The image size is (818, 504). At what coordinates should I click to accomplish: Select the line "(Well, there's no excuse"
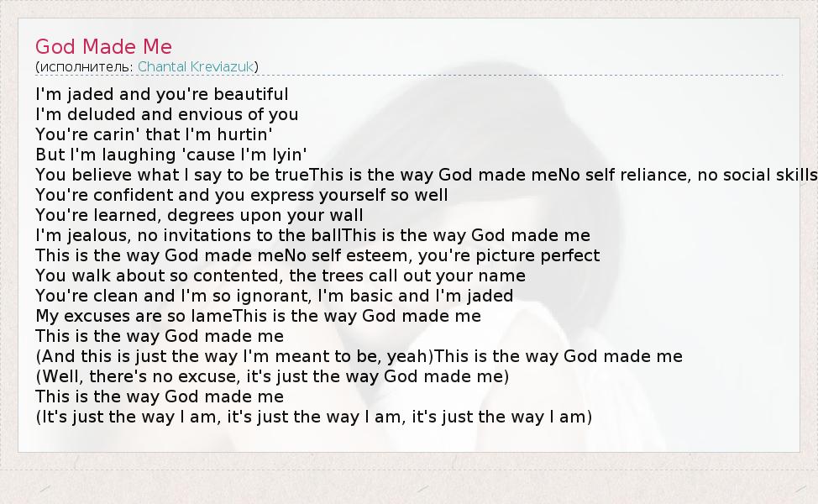(272, 376)
